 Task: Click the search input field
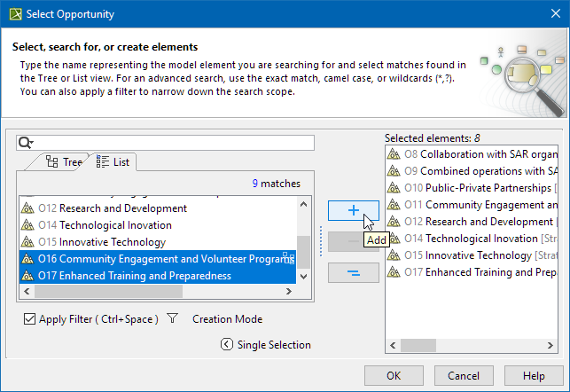point(173,143)
